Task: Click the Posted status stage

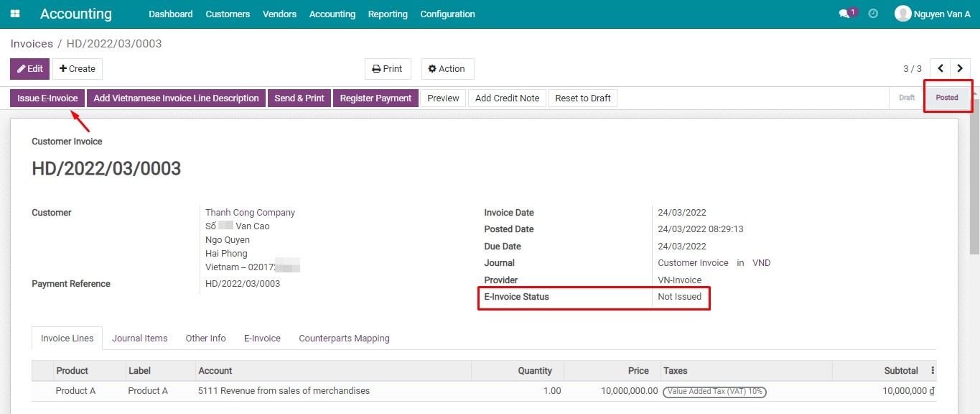Action: coord(947,97)
